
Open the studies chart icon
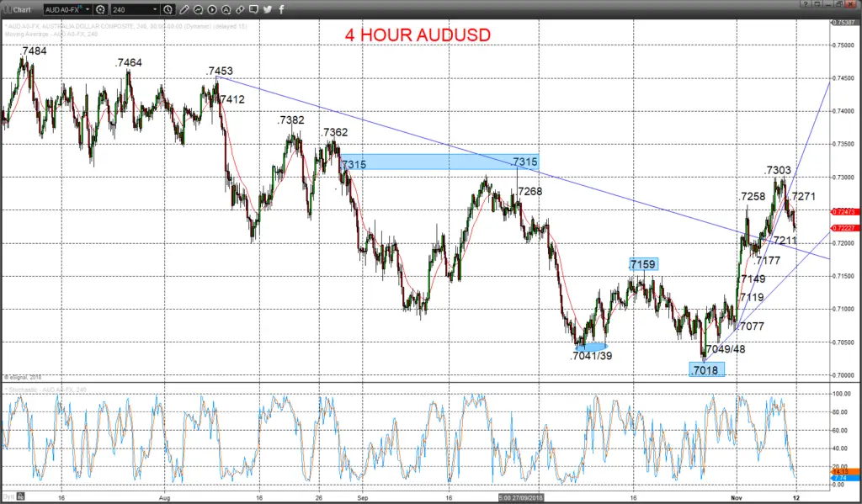tap(198, 9)
